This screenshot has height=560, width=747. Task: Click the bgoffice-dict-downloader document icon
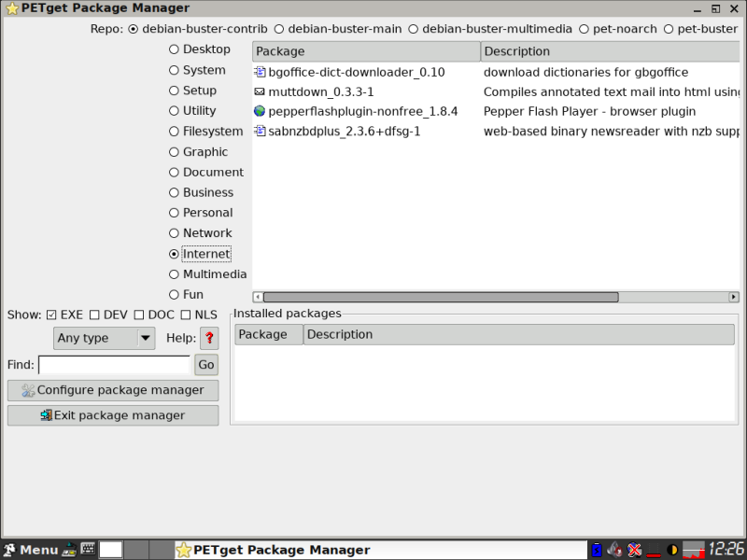[260, 72]
